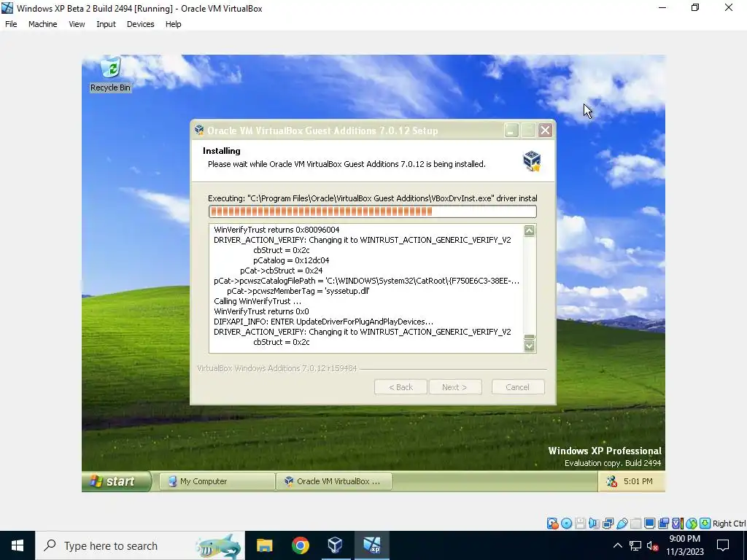This screenshot has width=747, height=560.
Task: Click the VirtualBox window title bar icon
Action: coord(7,8)
